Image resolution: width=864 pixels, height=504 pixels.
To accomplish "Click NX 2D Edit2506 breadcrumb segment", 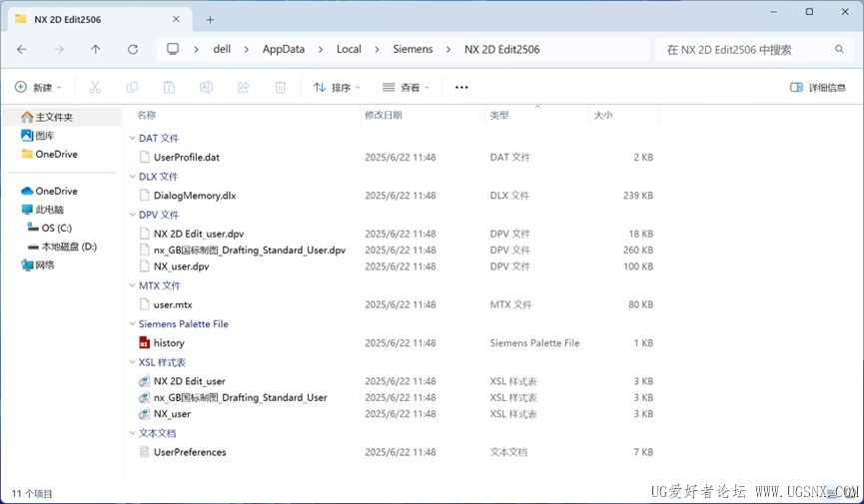I will pos(502,49).
